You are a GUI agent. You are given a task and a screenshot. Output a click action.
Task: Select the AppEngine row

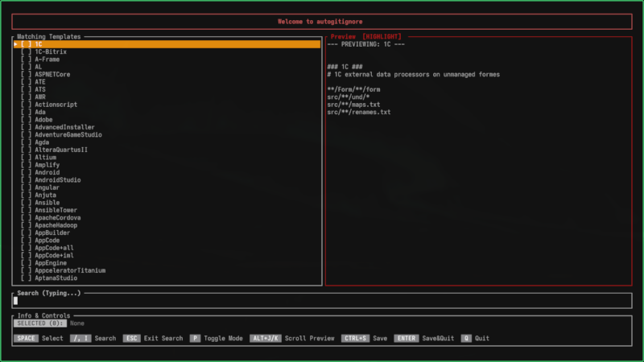pos(167,263)
